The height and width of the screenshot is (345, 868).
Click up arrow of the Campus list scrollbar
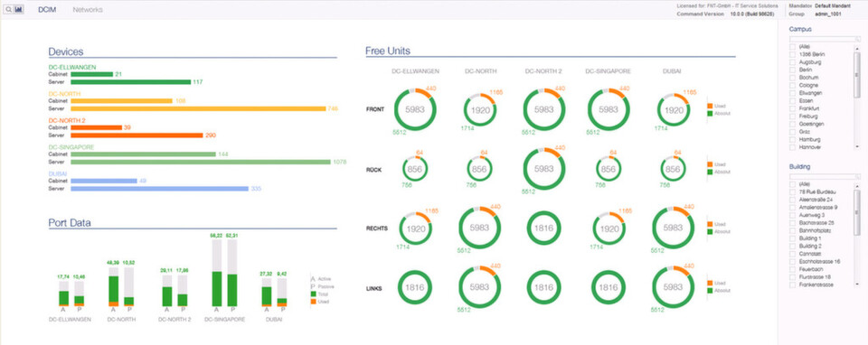pyautogui.click(x=857, y=48)
